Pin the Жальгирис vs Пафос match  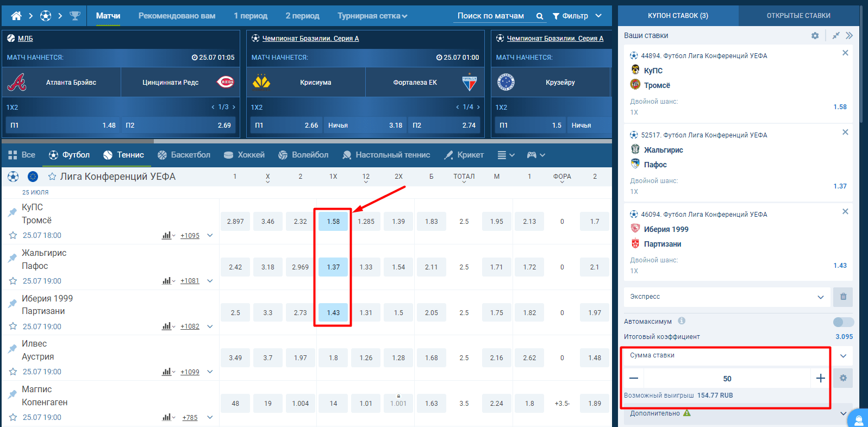(13, 258)
